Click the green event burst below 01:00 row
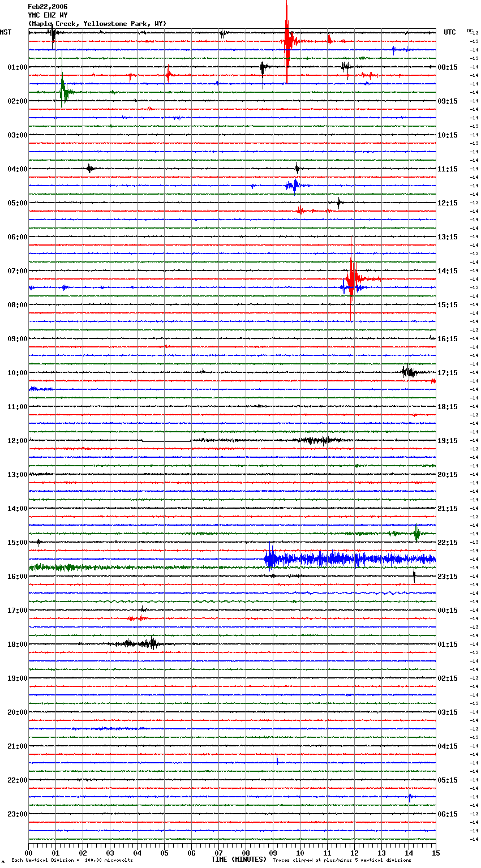This screenshot has height=868, width=481. pos(63,91)
